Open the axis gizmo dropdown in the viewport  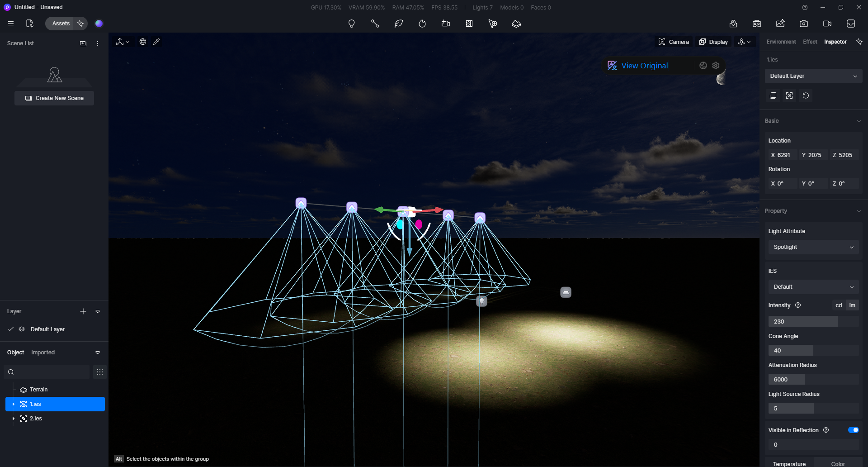coord(123,42)
